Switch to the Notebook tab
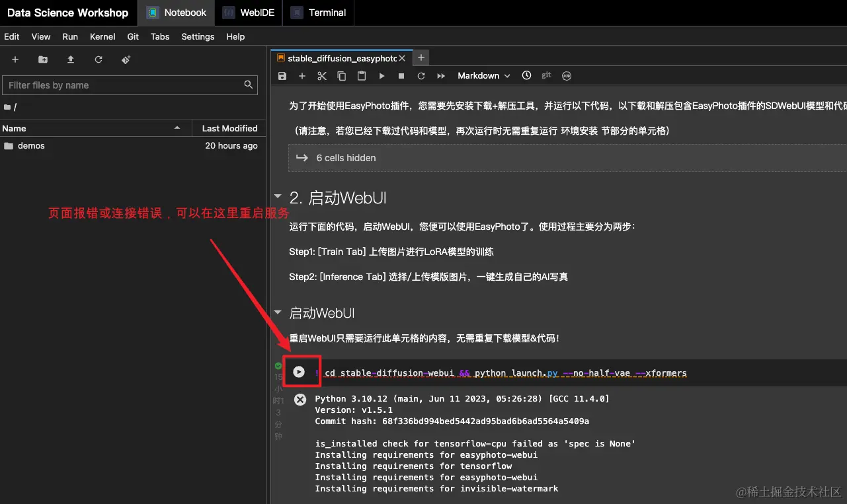The height and width of the screenshot is (504, 847). point(177,13)
